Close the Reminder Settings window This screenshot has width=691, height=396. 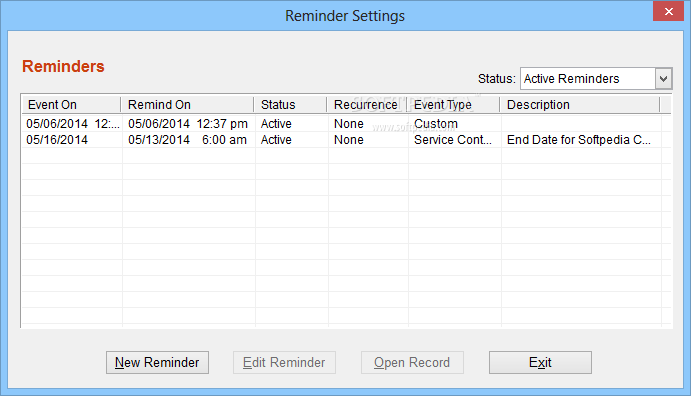click(669, 11)
